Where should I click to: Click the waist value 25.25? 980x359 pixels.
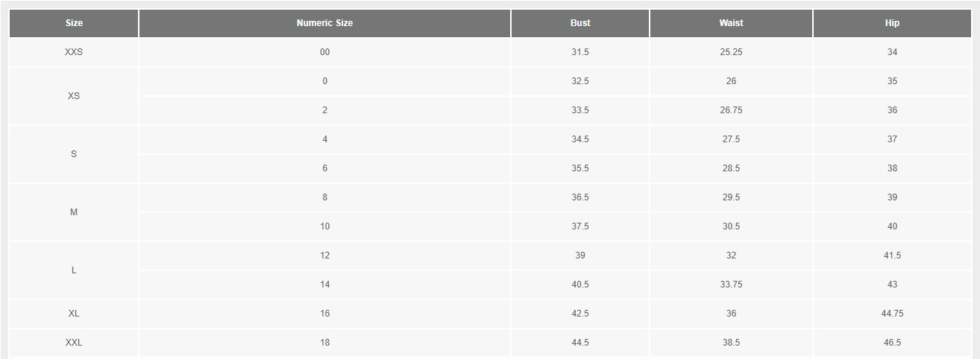[731, 52]
